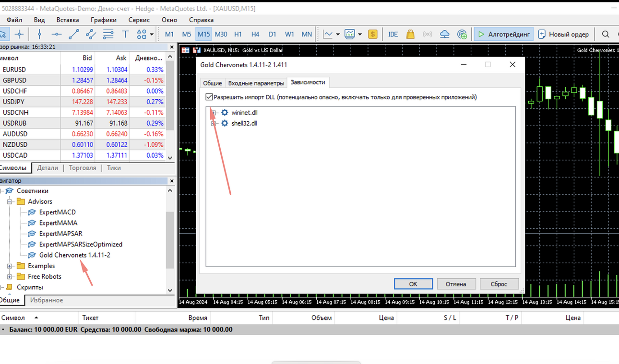Uncheck Разрешить импорт DLL checkbox
The width and height of the screenshot is (619, 364).
(209, 97)
